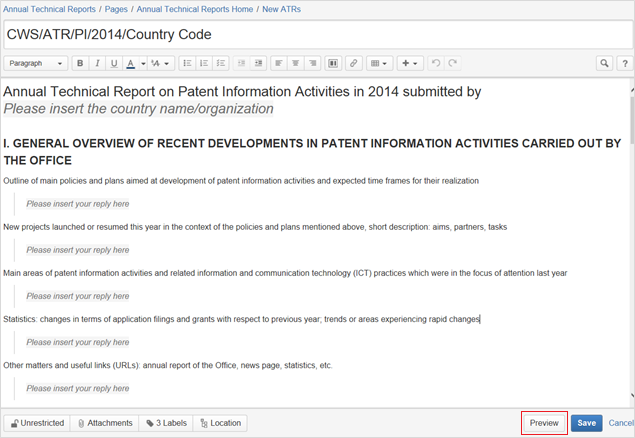The width and height of the screenshot is (635, 438).
Task: Click the page title input field
Action: tap(316, 35)
